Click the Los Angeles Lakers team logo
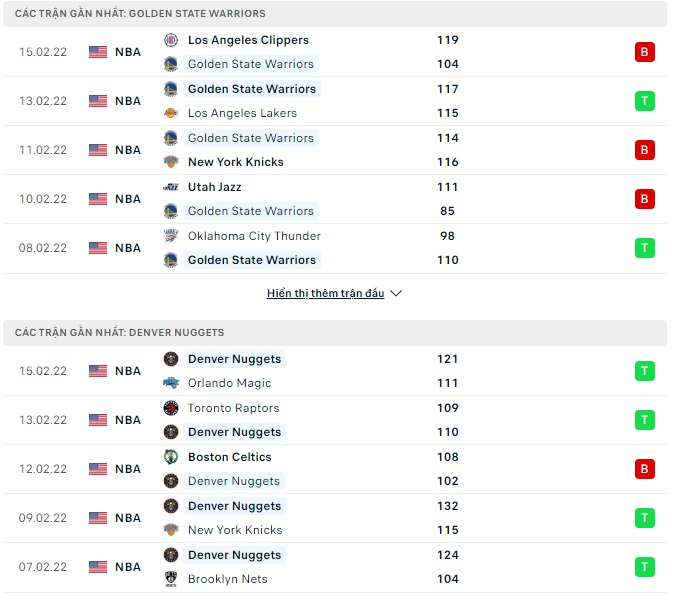Screen dimensions: 675x597 coord(170,113)
